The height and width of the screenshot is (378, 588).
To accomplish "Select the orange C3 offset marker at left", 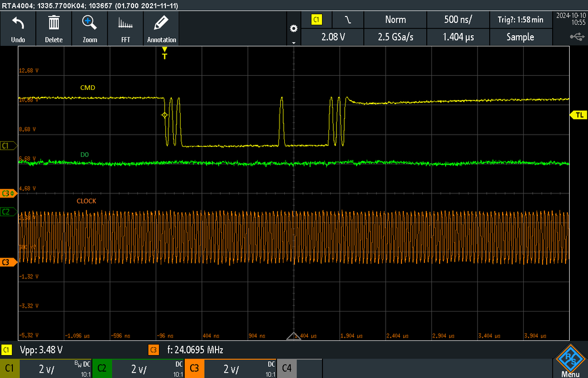I will tap(8, 193).
